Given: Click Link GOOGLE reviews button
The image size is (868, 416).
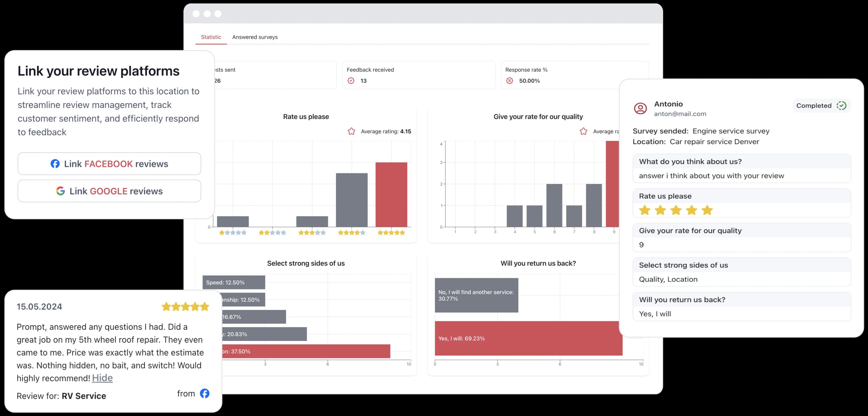Looking at the screenshot, I should [x=109, y=192].
